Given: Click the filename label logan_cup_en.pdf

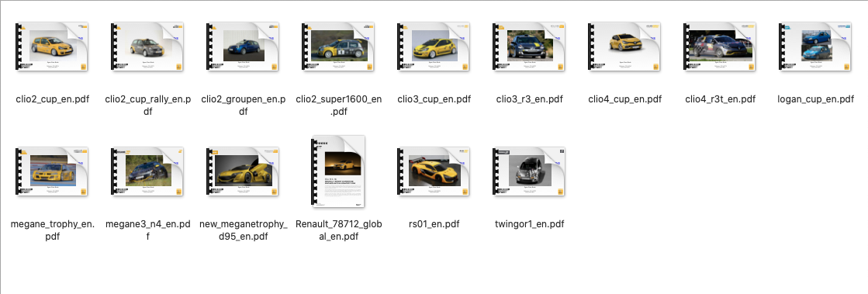Looking at the screenshot, I should (x=815, y=99).
